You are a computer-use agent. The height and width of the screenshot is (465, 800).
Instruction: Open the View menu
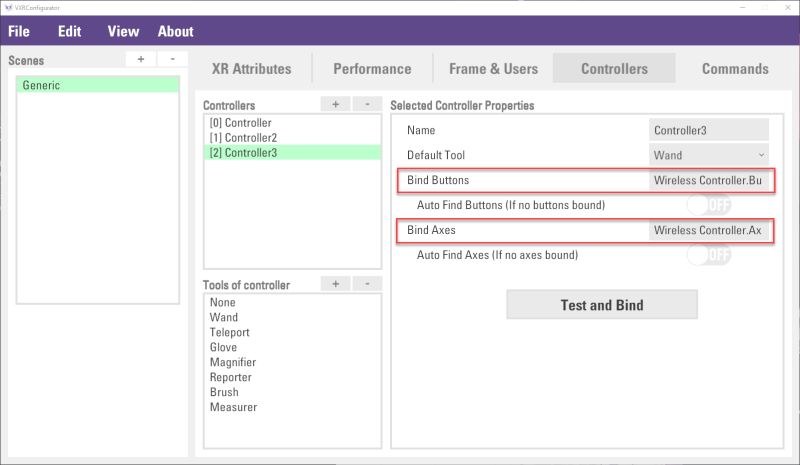123,31
